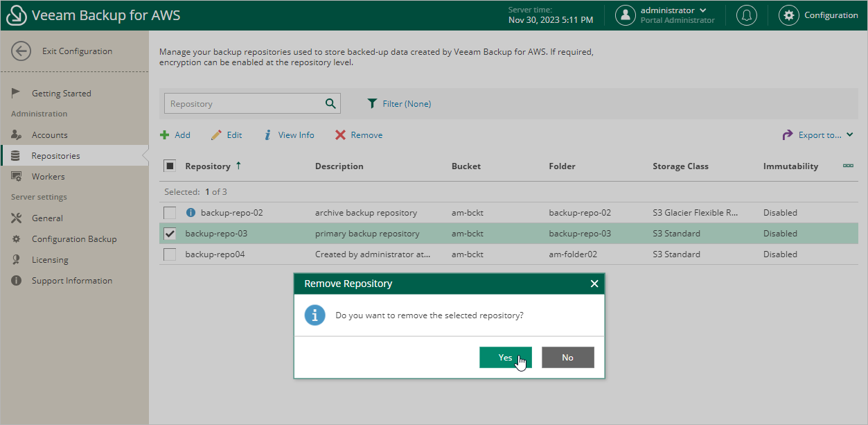Click the View Info toolbar label
The image size is (868, 425).
click(x=296, y=135)
